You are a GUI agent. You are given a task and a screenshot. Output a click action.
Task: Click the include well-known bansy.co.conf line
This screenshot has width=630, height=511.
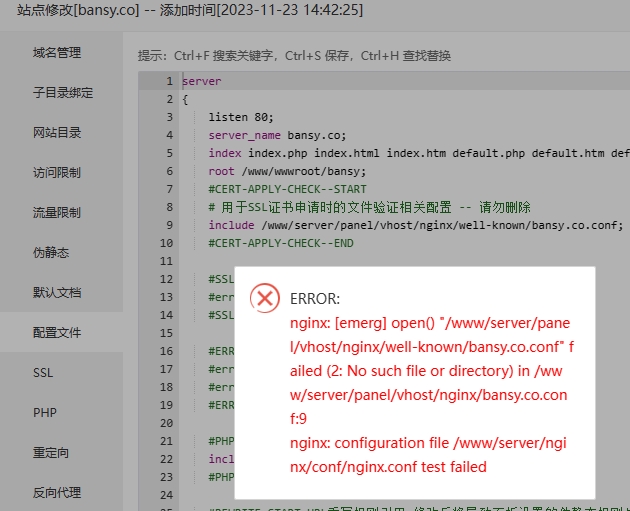[x=416, y=225]
